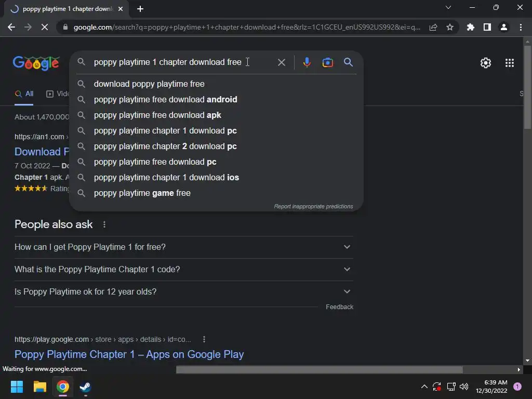The image size is (532, 399).
Task: Open the volume control in tray
Action: tap(464, 387)
